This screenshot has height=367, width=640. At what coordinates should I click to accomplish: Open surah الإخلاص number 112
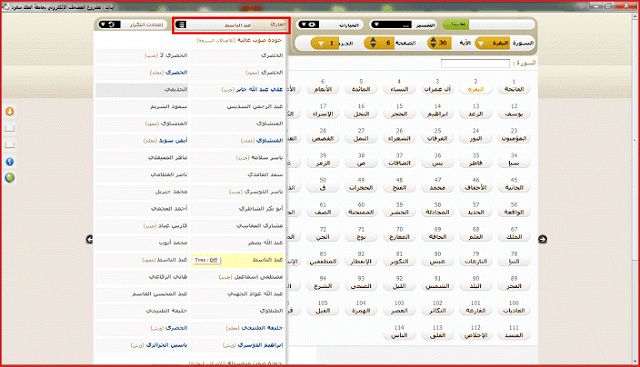[x=476, y=335]
